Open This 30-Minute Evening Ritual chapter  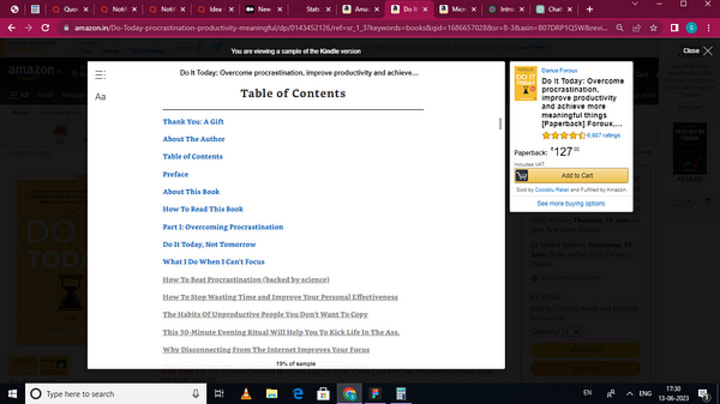[x=281, y=332]
